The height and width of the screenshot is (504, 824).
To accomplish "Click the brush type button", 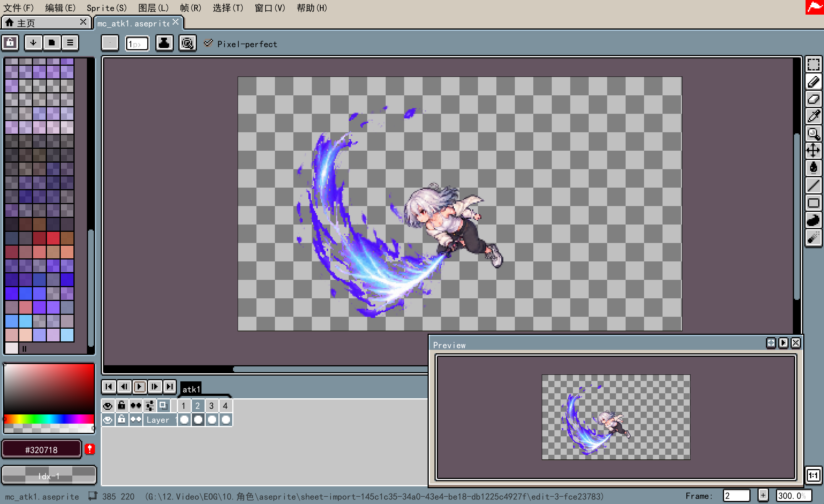I will pyautogui.click(x=110, y=43).
